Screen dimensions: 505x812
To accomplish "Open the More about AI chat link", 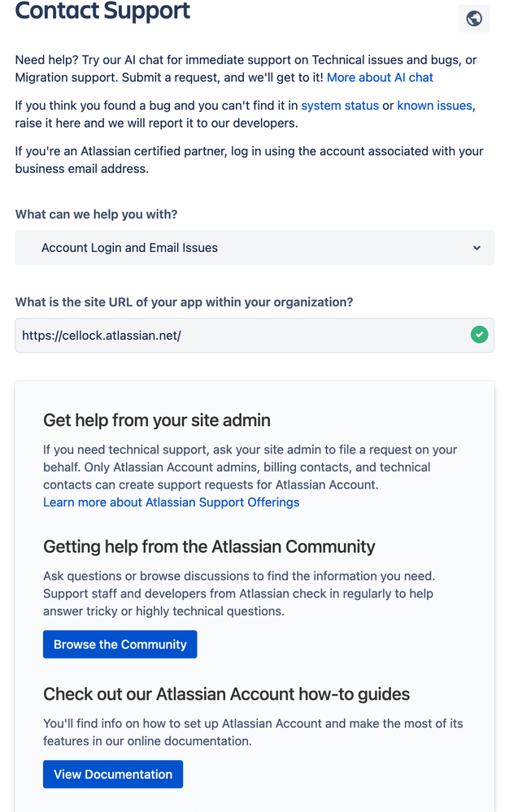I will coord(380,78).
